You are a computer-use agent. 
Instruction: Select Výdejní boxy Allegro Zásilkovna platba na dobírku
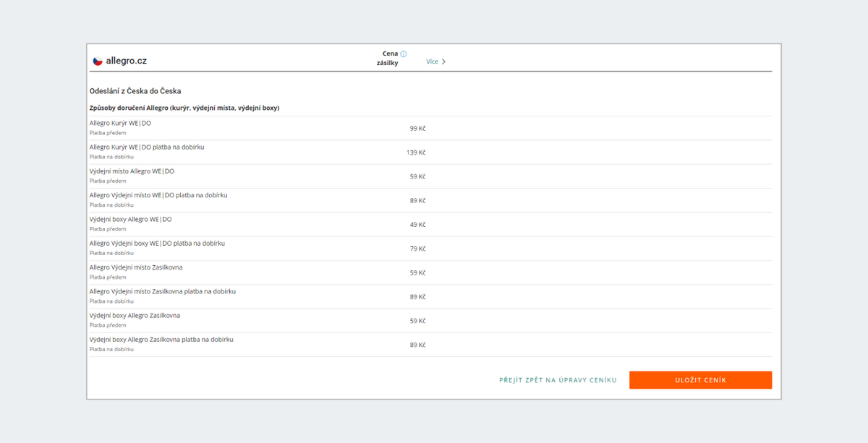click(430, 345)
